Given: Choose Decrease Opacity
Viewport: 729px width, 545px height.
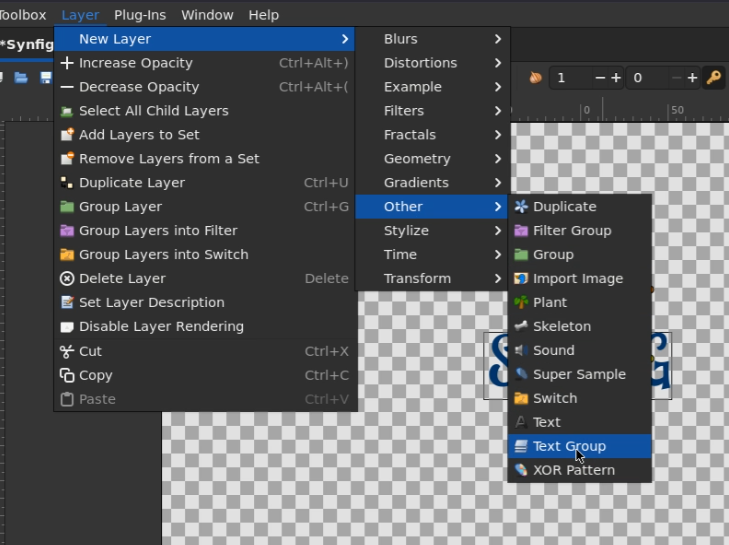Looking at the screenshot, I should point(205,87).
